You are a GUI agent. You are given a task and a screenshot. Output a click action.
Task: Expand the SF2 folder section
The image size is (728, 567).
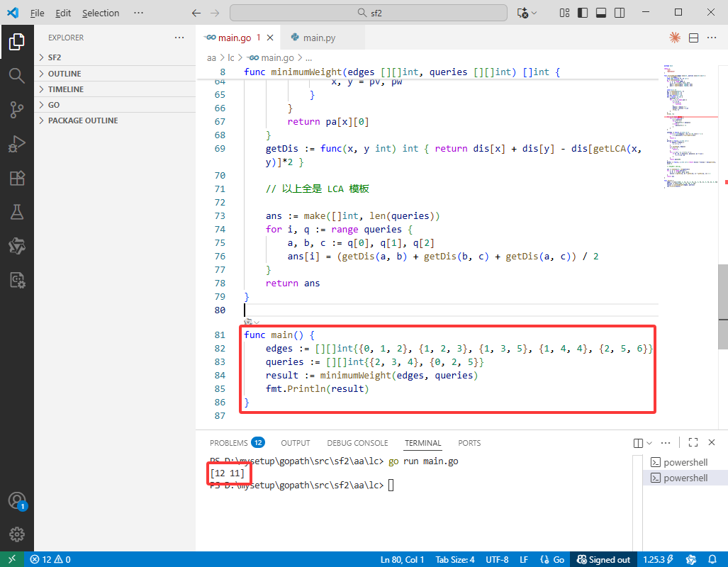click(x=115, y=57)
